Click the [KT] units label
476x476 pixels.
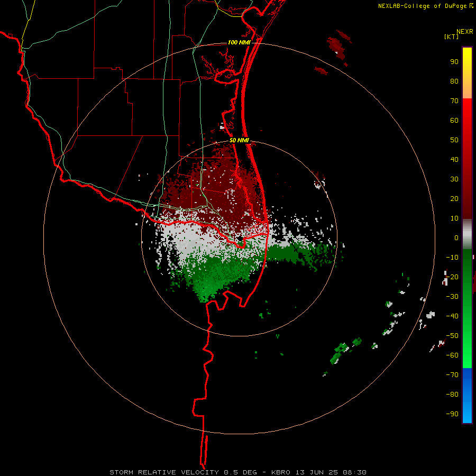pyautogui.click(x=451, y=36)
